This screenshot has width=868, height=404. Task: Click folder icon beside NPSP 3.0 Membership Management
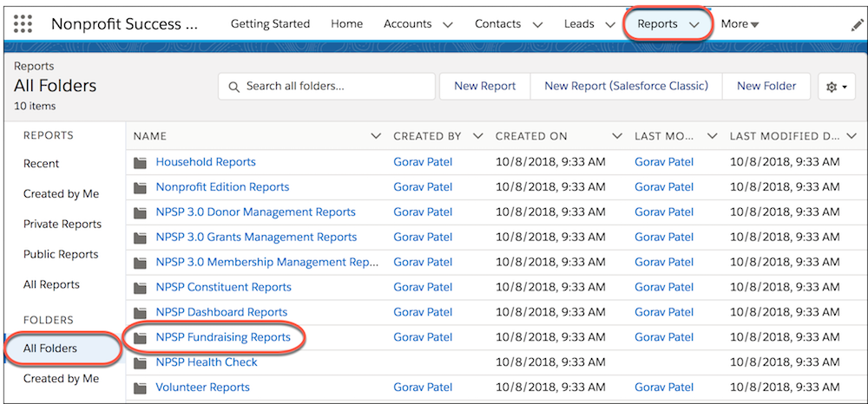click(141, 263)
